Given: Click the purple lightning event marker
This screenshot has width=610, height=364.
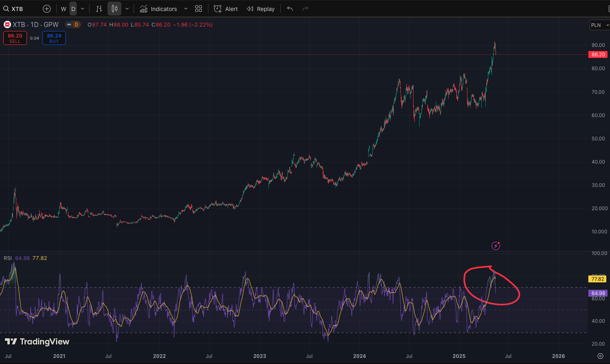Looking at the screenshot, I should tap(496, 246).
